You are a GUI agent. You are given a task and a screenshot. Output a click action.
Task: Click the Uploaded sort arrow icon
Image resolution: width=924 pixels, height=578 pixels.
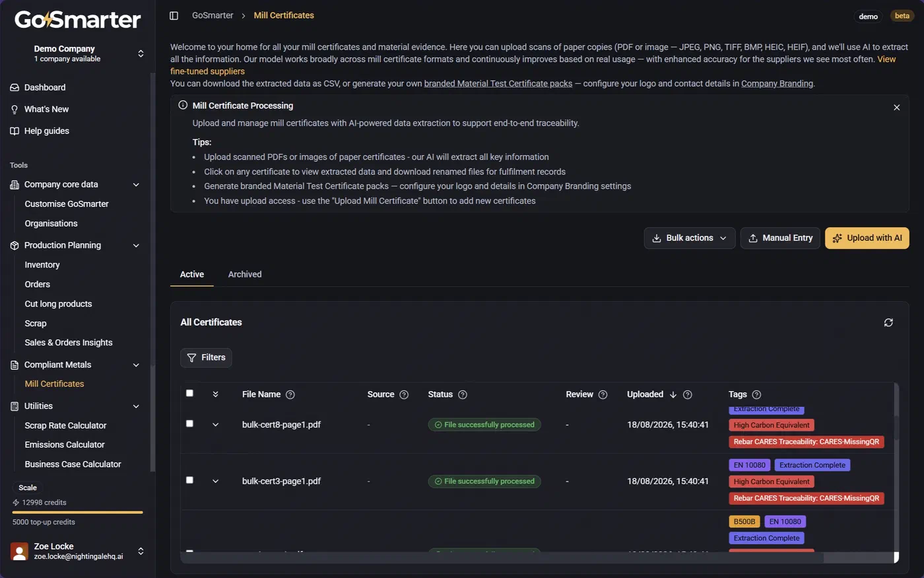(673, 394)
